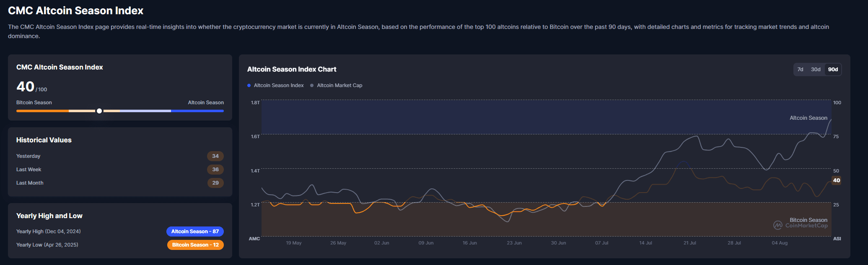Click the 1.4T market cap axis label
Image resolution: width=868 pixels, height=265 pixels.
tap(255, 171)
